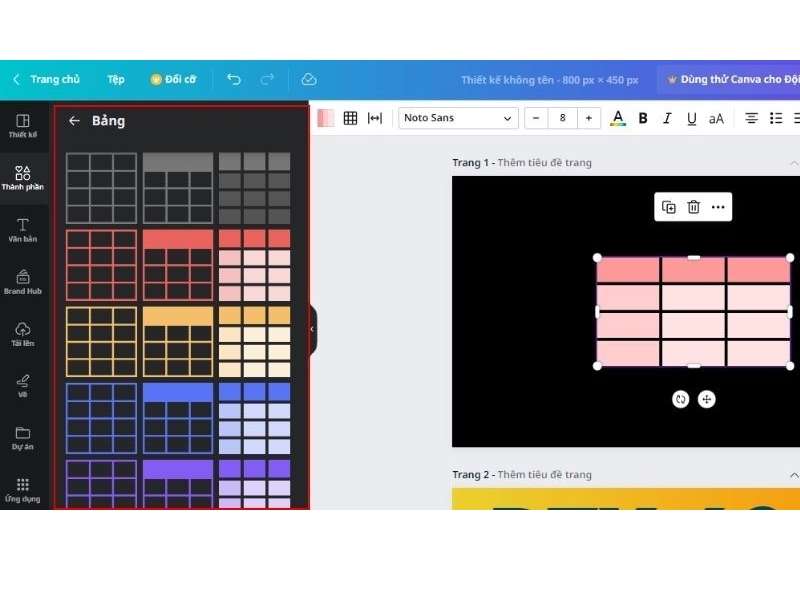Undo the last action
The width and height of the screenshot is (800, 600).
pos(234,79)
